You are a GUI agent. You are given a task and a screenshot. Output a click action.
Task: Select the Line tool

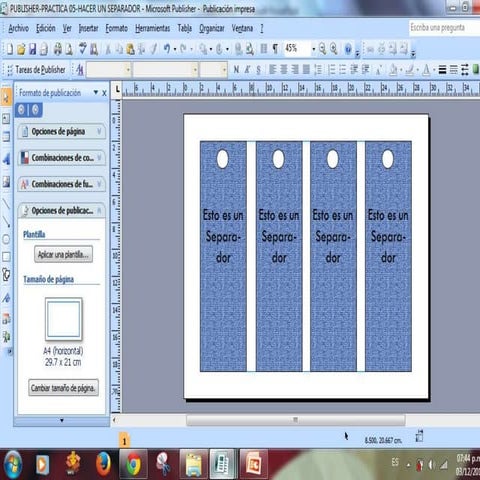6,203
